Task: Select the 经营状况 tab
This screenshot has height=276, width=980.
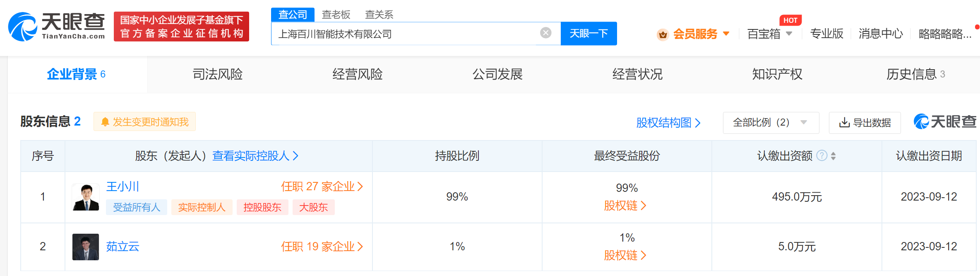Action: click(x=637, y=74)
